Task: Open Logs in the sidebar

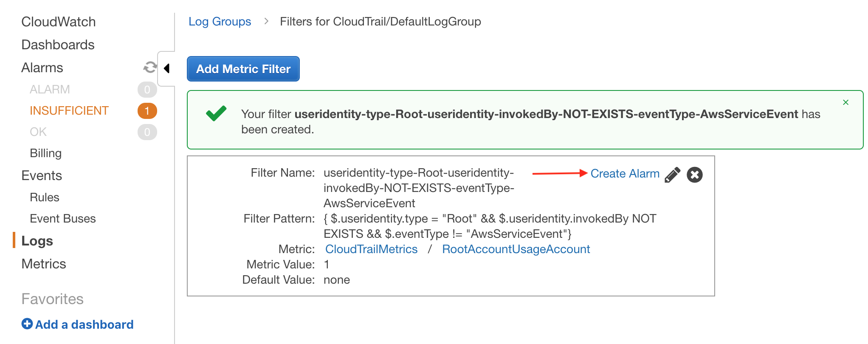Action: point(37,241)
